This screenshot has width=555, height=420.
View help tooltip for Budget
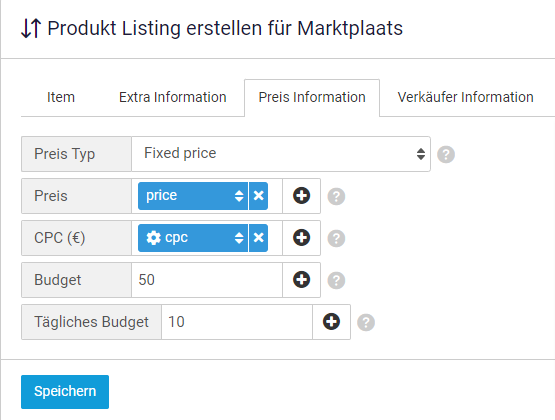pos(336,280)
